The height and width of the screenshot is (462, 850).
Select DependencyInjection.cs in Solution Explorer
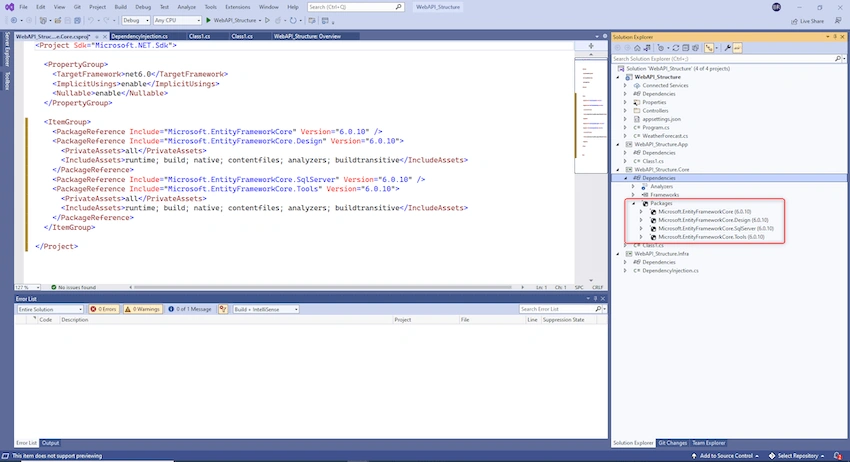coord(670,271)
